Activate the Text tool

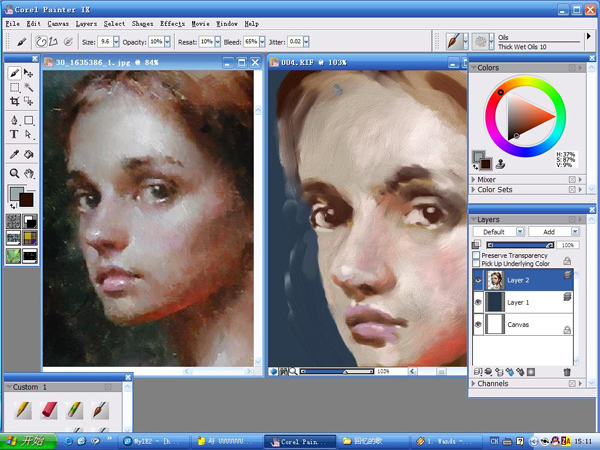(15, 134)
